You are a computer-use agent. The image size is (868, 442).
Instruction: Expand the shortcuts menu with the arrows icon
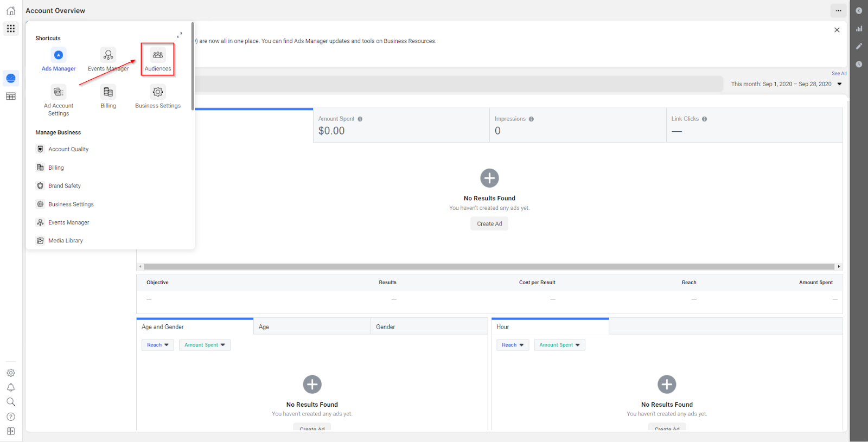[x=180, y=35]
